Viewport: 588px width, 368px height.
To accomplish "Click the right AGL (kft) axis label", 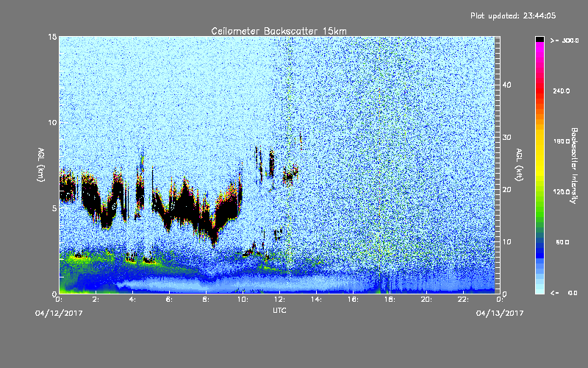I will (x=519, y=165).
